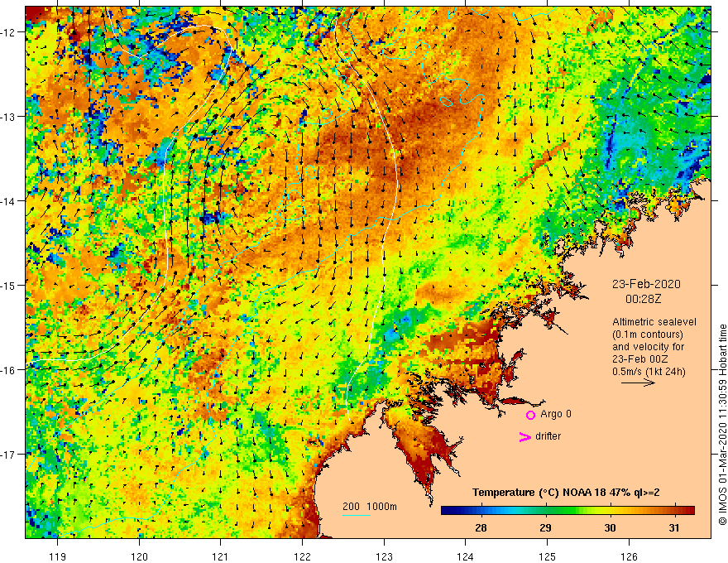
Task: Click the longitude 122 axis label
Action: click(x=302, y=556)
